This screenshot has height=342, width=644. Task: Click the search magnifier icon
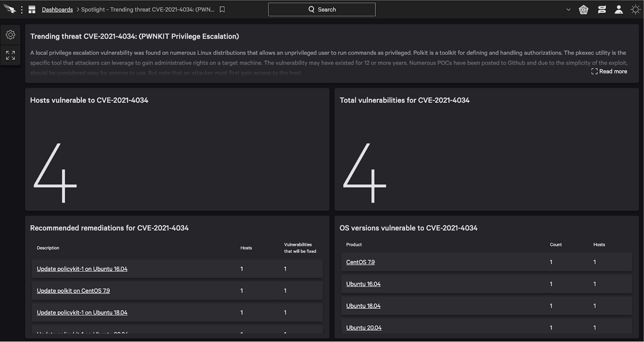(x=311, y=9)
